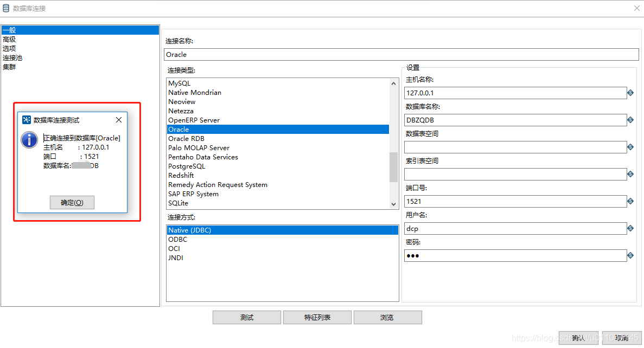Choose Oracle connection type

click(278, 129)
